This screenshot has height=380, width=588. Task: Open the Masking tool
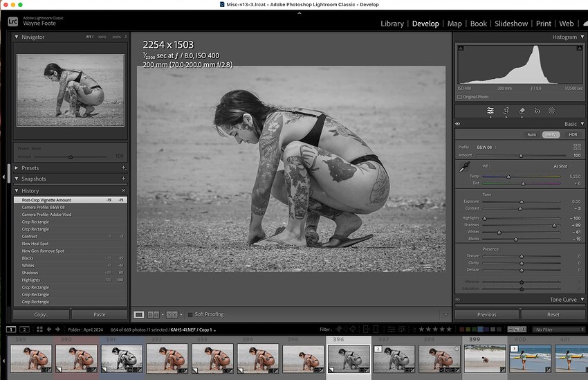[552, 110]
